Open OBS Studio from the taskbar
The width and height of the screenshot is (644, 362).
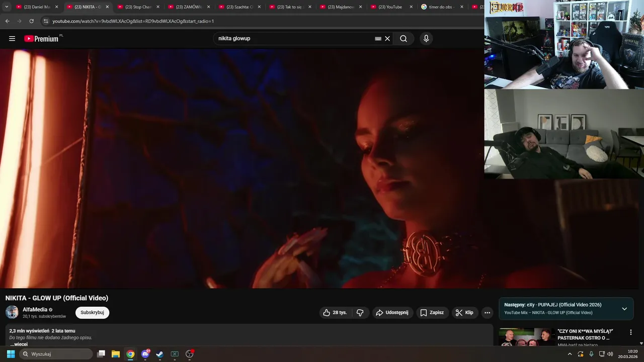pos(190,354)
